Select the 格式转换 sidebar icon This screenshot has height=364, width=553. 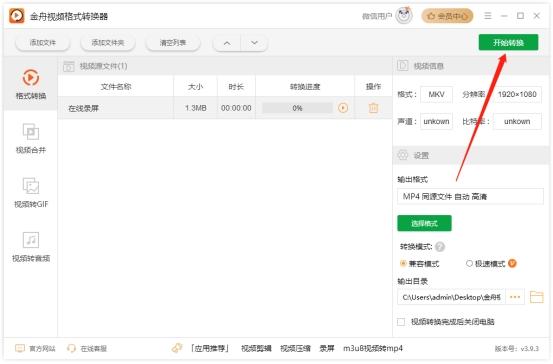(x=31, y=78)
